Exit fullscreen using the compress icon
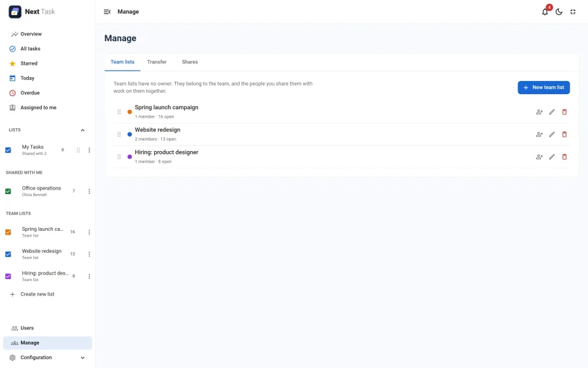 pos(573,12)
